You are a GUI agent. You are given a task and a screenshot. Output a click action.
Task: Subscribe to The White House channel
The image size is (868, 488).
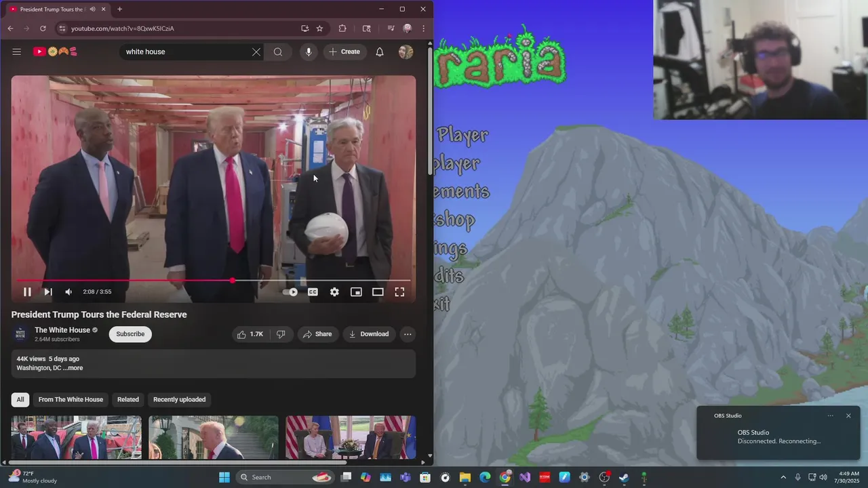click(130, 334)
